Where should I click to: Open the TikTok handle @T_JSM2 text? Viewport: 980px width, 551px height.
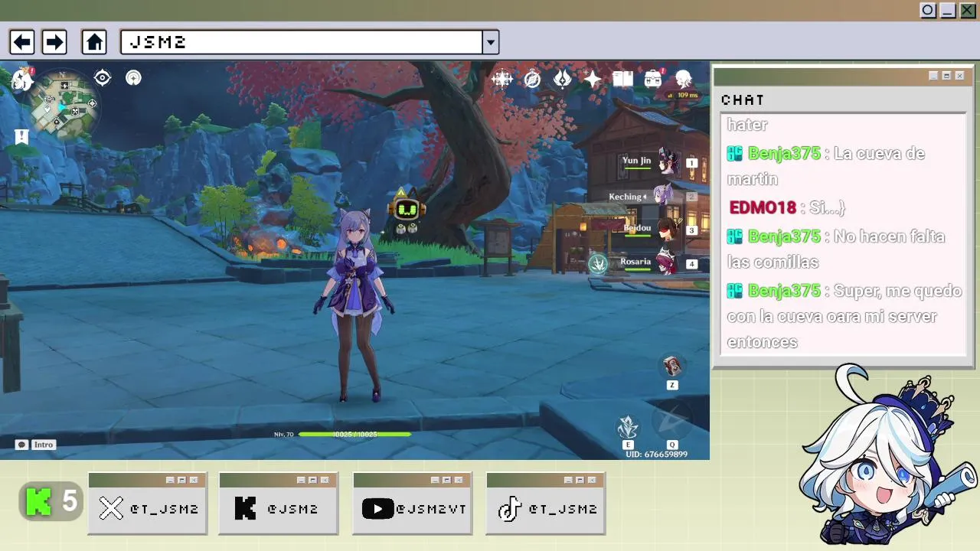[563, 509]
